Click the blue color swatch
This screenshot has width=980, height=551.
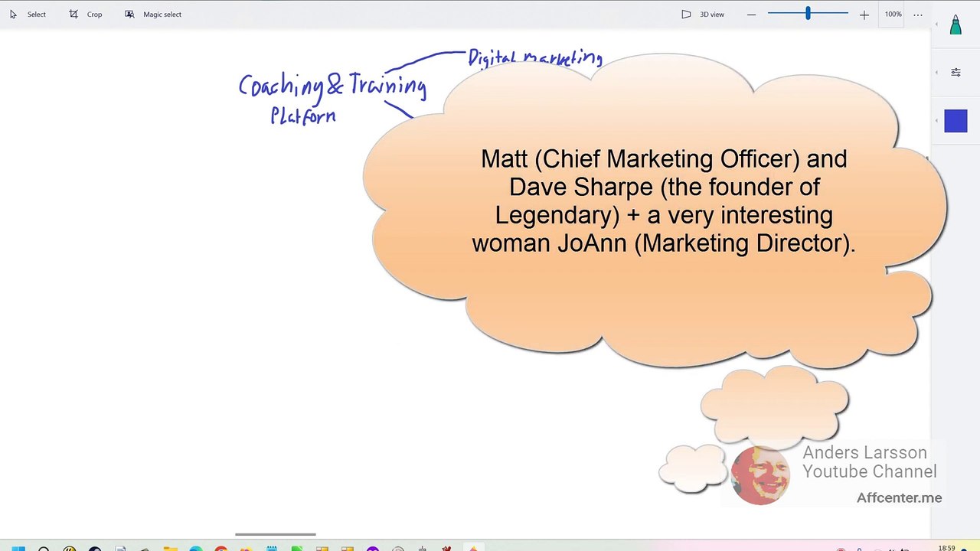click(955, 121)
